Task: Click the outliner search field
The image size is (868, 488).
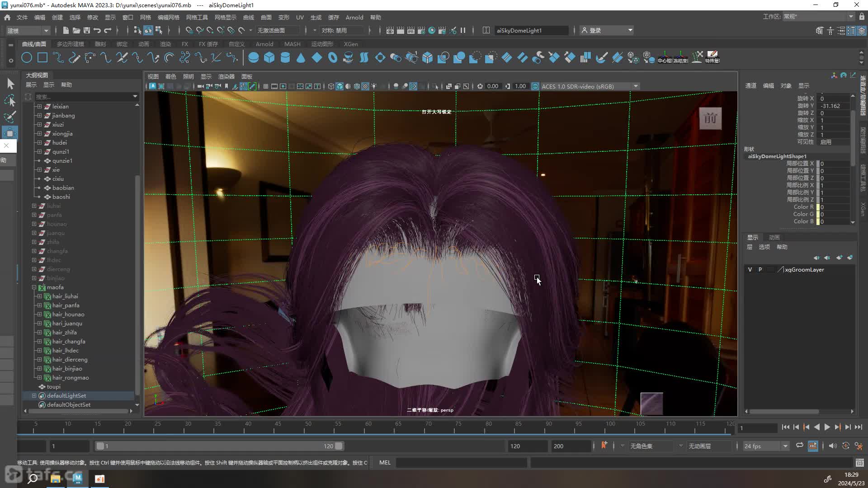Action: tap(86, 96)
